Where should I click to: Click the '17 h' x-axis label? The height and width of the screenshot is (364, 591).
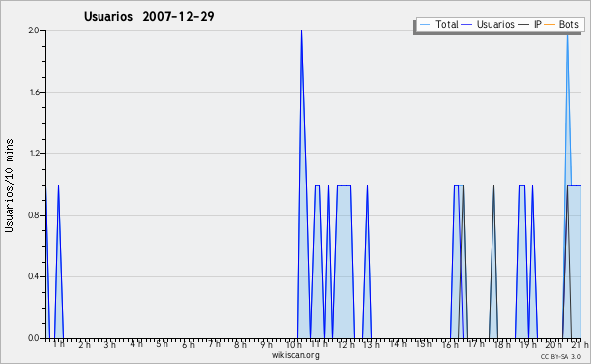coord(476,344)
